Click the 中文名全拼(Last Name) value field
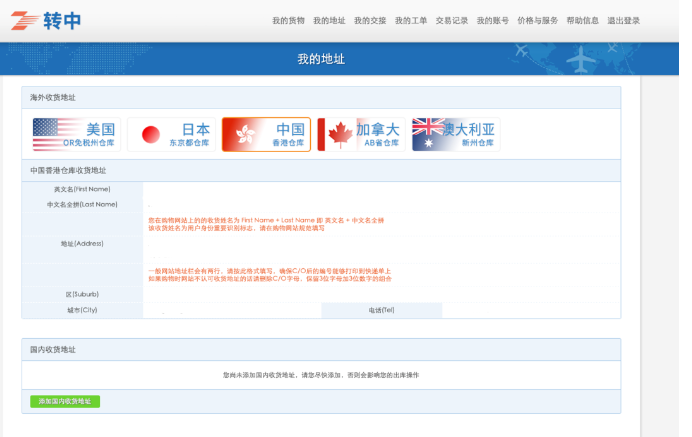Screen dimensions: 692x437 tap(381, 205)
